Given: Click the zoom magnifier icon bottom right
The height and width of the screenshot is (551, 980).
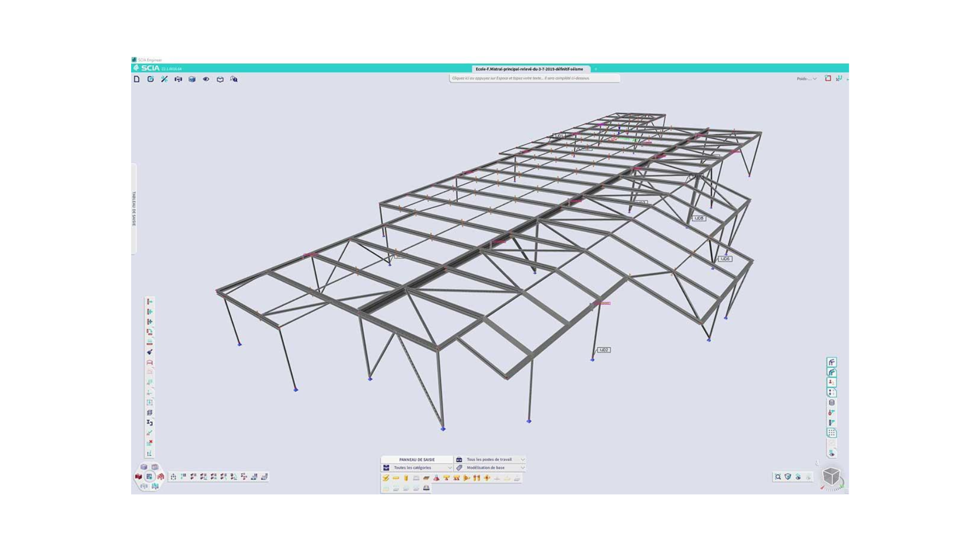Looking at the screenshot, I should click(778, 477).
